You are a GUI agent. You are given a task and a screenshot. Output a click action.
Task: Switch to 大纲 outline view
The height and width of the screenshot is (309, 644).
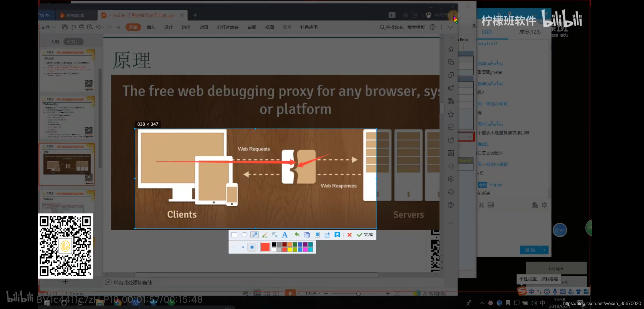coord(55,42)
